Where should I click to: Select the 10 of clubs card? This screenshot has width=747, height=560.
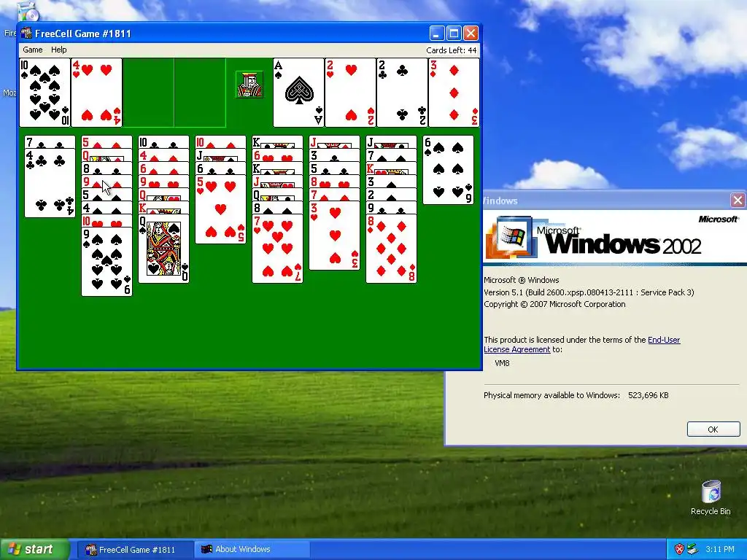163,142
